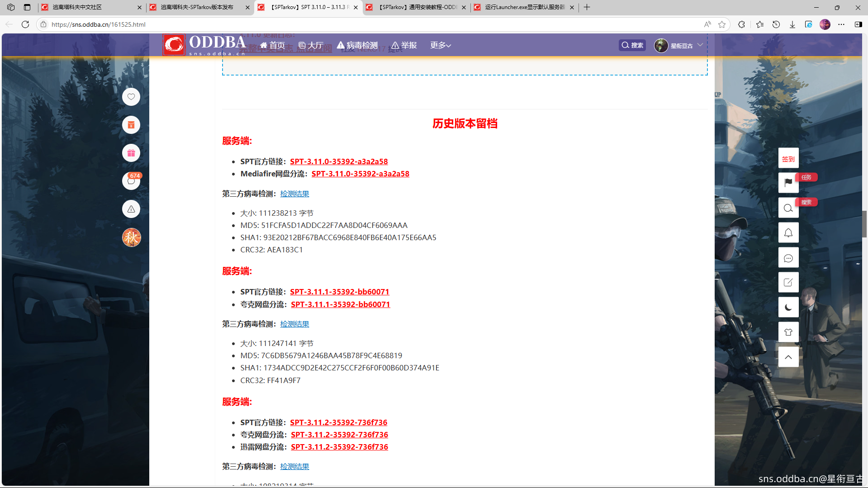868x488 pixels.
Task: Open SPT官方链接 SPT-3.11.0-35392-a3a2a58
Action: (x=339, y=161)
